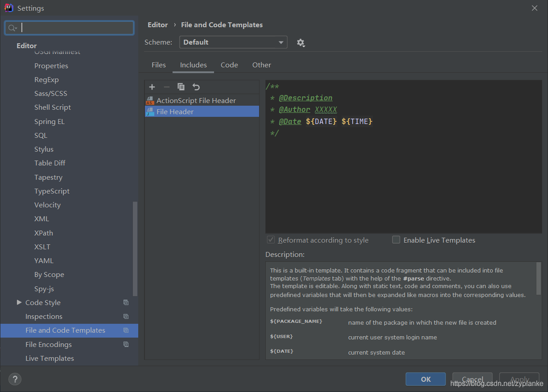The height and width of the screenshot is (392, 548).
Task: Switch to the Code tab
Action: [x=229, y=65]
